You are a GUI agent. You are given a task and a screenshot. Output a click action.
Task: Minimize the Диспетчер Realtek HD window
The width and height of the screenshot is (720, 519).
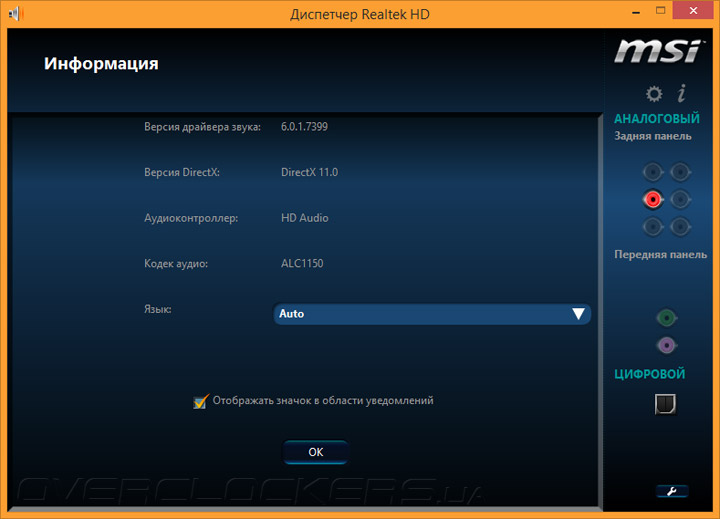pos(636,12)
